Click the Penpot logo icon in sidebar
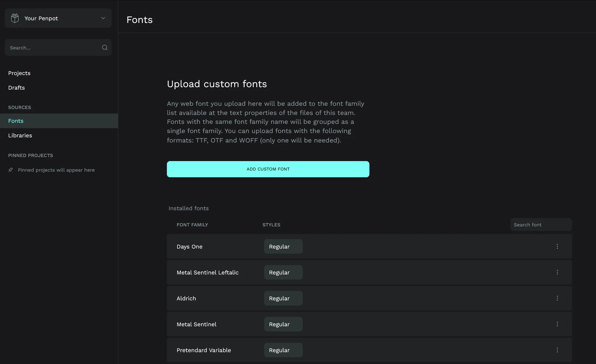 click(x=15, y=18)
